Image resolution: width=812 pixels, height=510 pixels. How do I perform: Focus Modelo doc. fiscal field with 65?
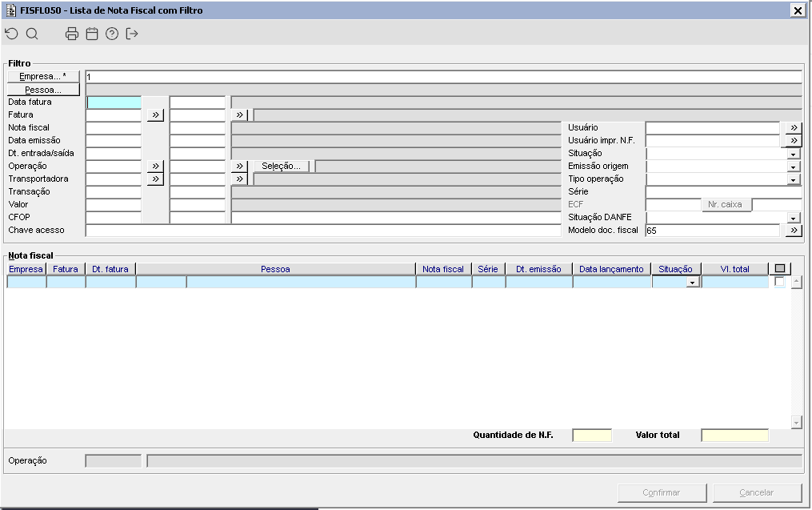tap(713, 230)
